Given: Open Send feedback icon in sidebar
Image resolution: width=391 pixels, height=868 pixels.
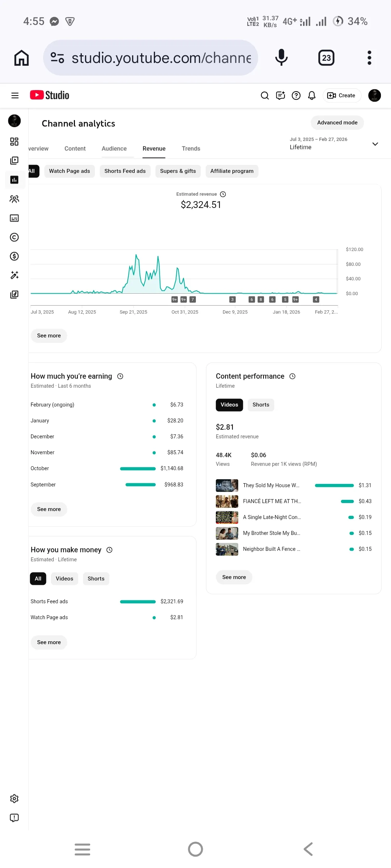Looking at the screenshot, I should point(14,818).
